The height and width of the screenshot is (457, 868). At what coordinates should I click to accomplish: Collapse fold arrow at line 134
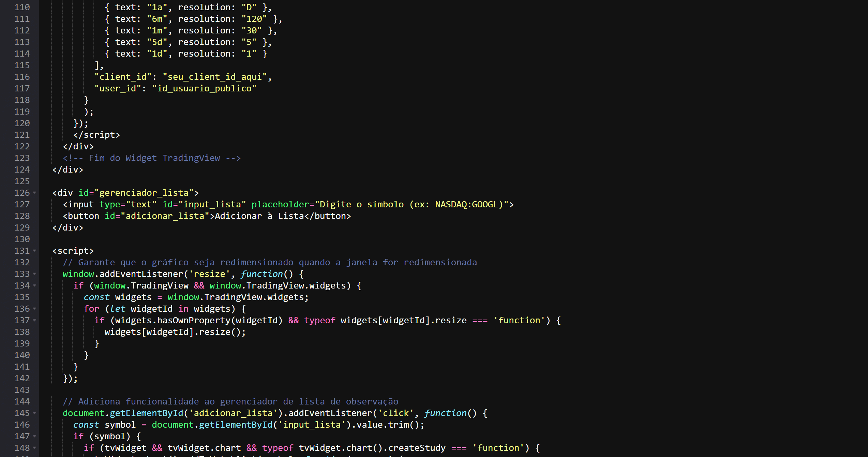point(34,286)
